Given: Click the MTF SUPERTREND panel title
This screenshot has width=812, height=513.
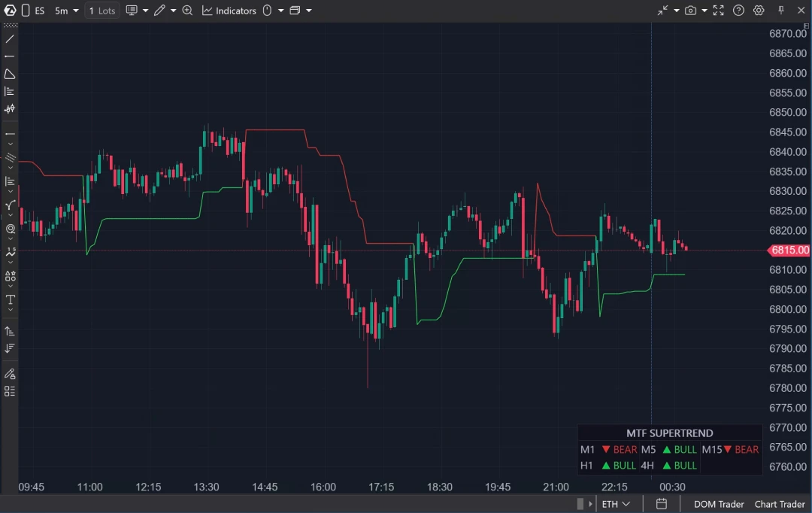Looking at the screenshot, I should coord(670,433).
